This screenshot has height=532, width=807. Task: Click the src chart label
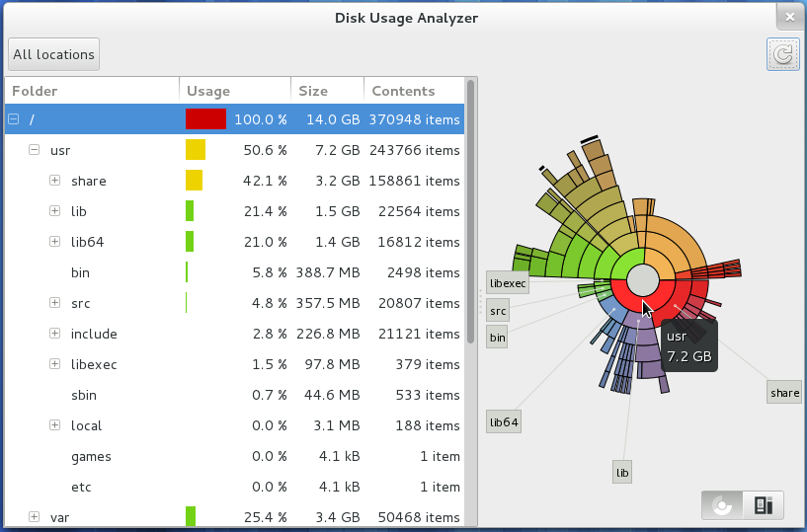[498, 310]
